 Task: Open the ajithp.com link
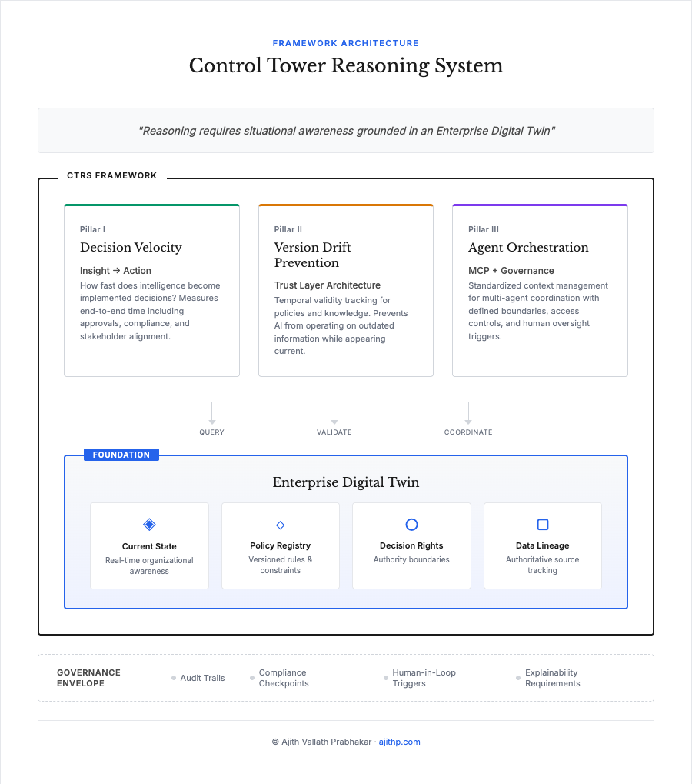399,742
